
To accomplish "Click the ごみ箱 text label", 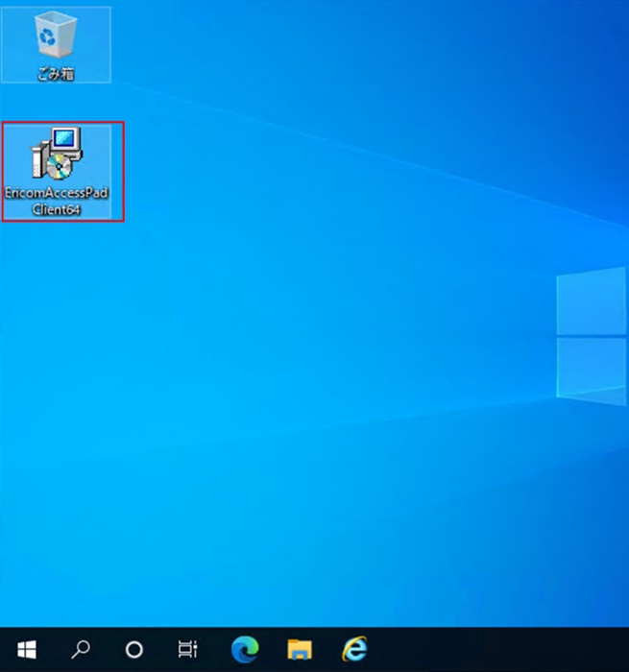I will tap(56, 74).
